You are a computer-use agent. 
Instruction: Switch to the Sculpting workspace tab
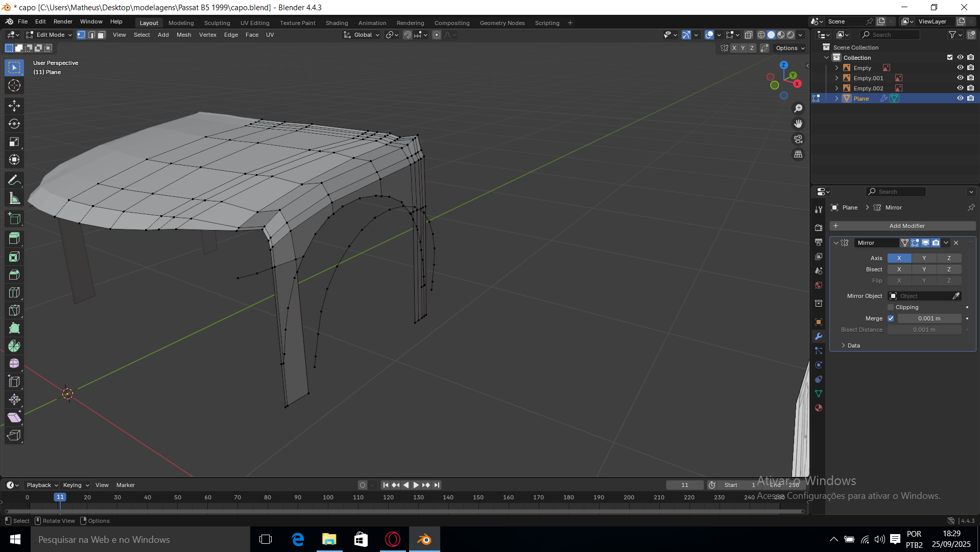pyautogui.click(x=217, y=23)
